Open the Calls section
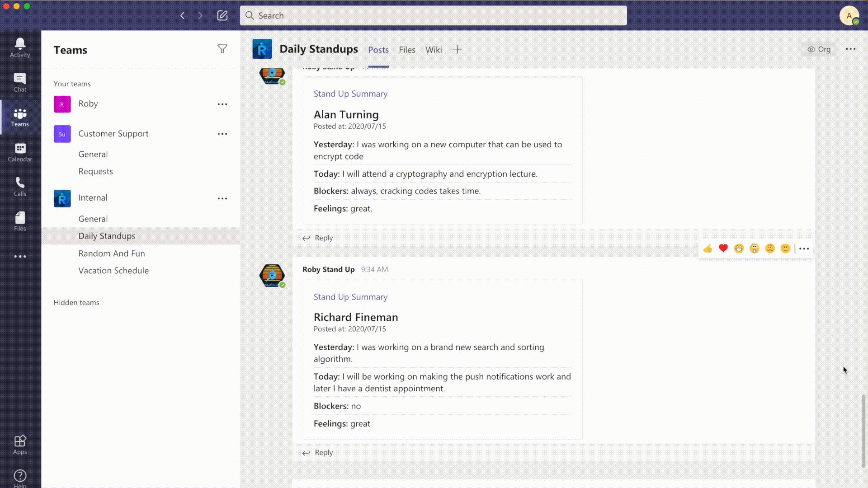868x488 pixels. 20,187
